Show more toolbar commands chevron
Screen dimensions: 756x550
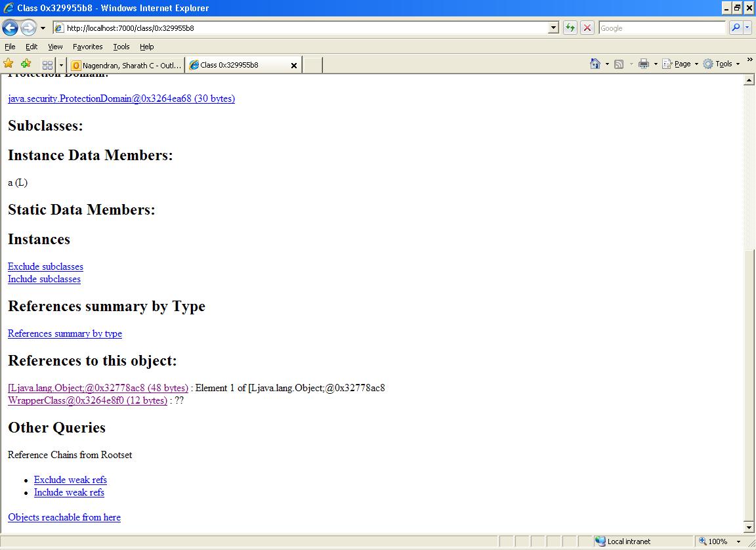point(749,59)
